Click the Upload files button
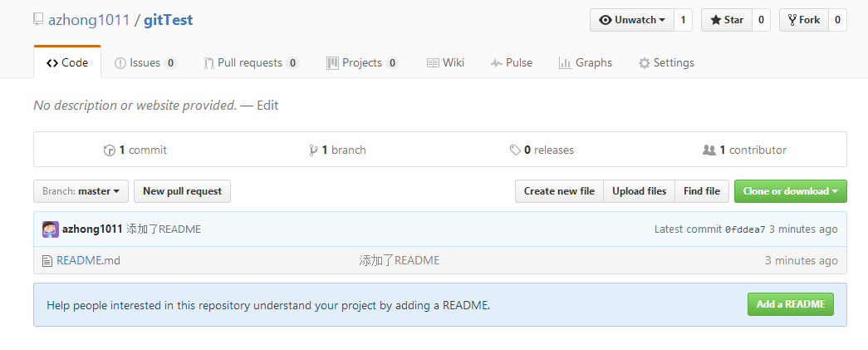 639,191
